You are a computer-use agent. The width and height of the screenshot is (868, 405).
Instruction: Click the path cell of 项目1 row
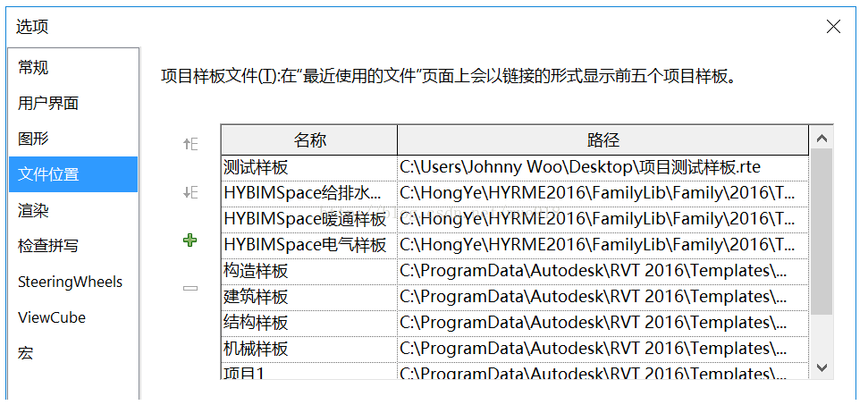pyautogui.click(x=603, y=371)
